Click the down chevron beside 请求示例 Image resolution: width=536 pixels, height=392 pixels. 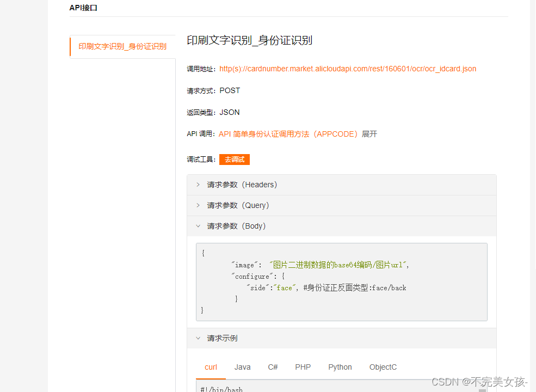pyautogui.click(x=198, y=338)
